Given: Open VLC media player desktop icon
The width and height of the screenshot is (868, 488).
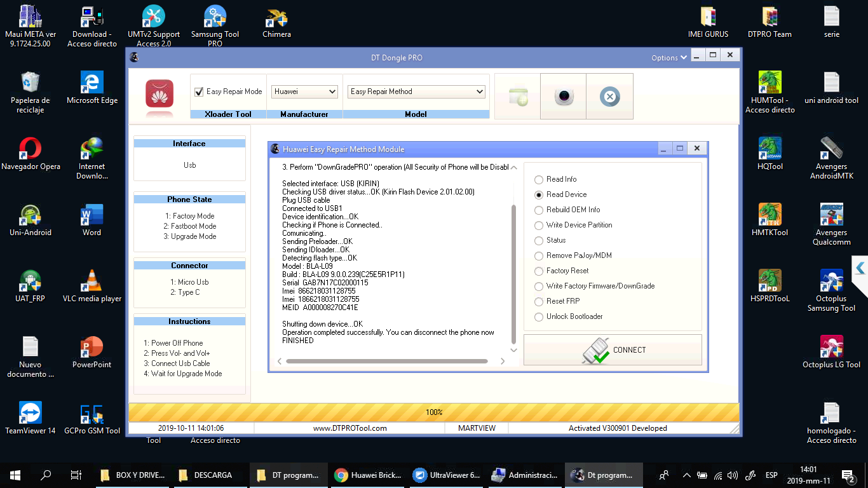Looking at the screenshot, I should [92, 286].
